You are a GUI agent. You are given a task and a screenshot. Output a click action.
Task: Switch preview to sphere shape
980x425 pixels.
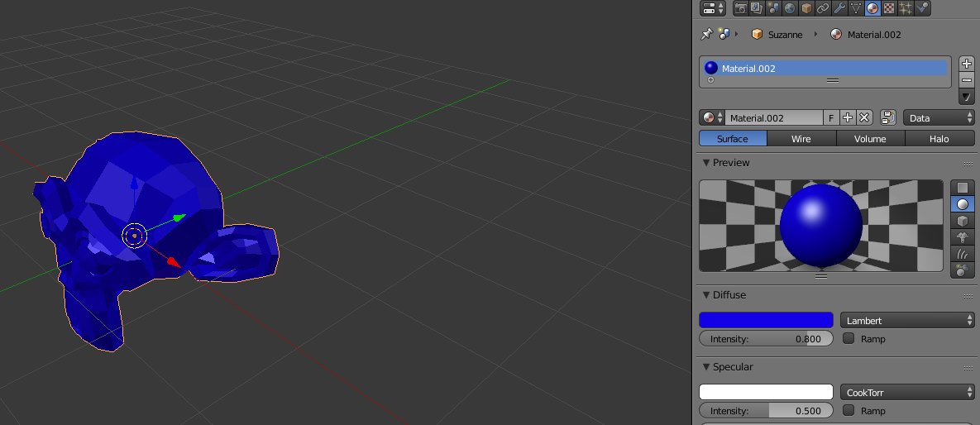pyautogui.click(x=963, y=203)
